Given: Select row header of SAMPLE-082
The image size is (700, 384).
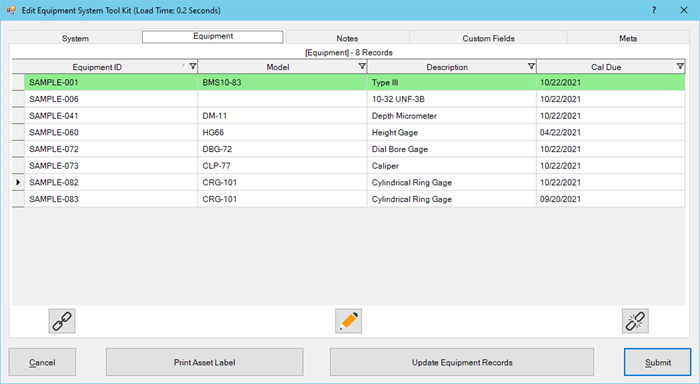Looking at the screenshot, I should click(x=18, y=182).
